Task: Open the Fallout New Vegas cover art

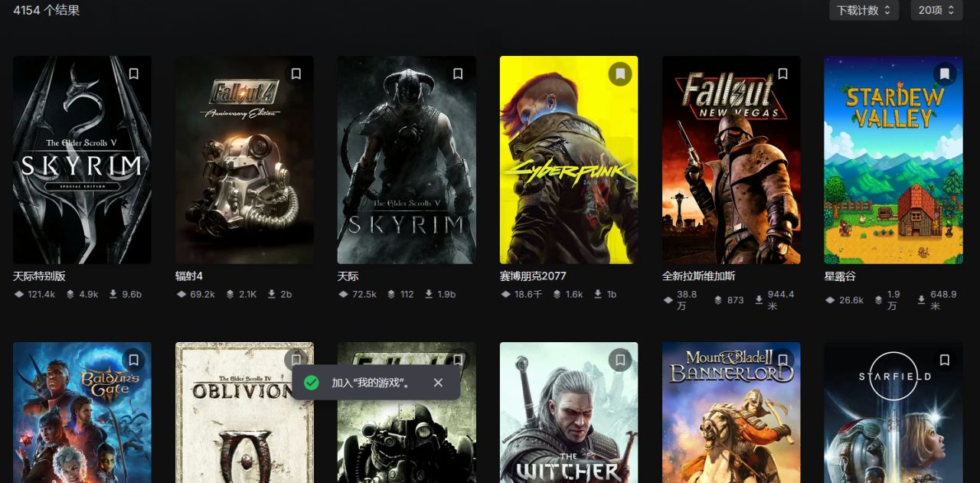Action: tap(731, 160)
